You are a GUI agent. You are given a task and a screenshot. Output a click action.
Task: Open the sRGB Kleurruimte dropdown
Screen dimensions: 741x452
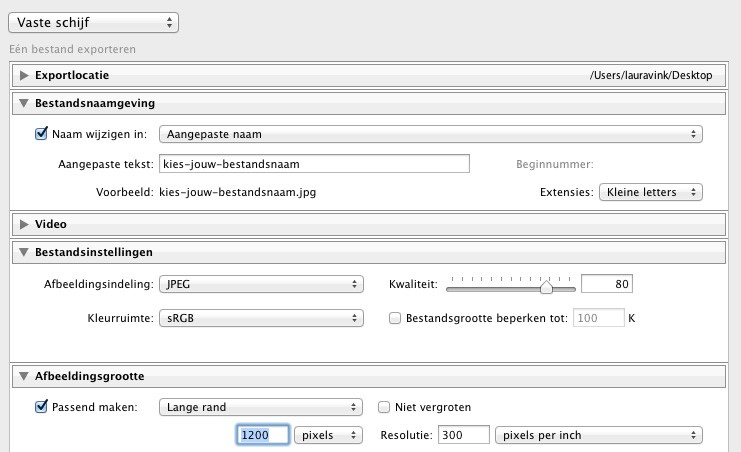click(x=261, y=319)
